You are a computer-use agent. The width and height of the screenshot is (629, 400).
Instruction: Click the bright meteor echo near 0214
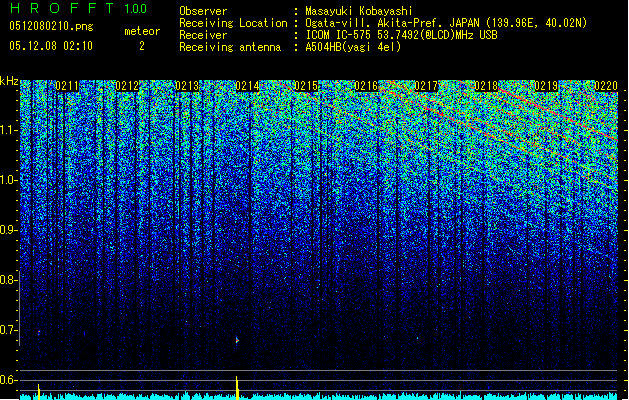(237, 340)
